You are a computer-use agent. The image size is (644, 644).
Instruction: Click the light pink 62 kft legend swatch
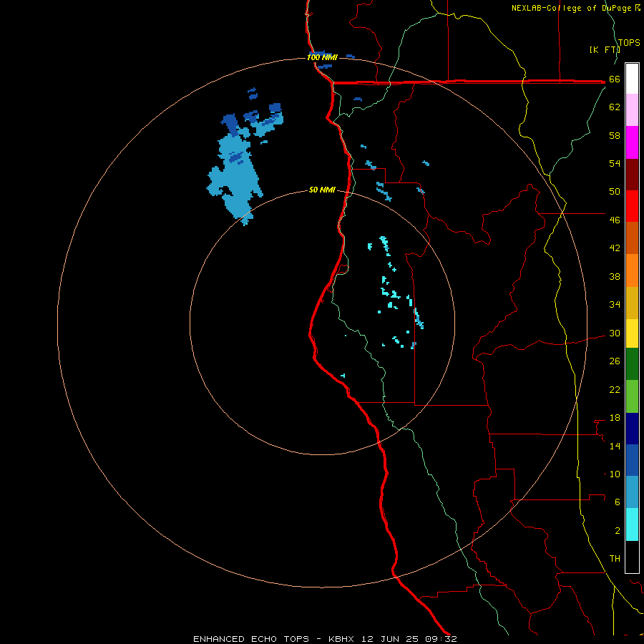632,109
